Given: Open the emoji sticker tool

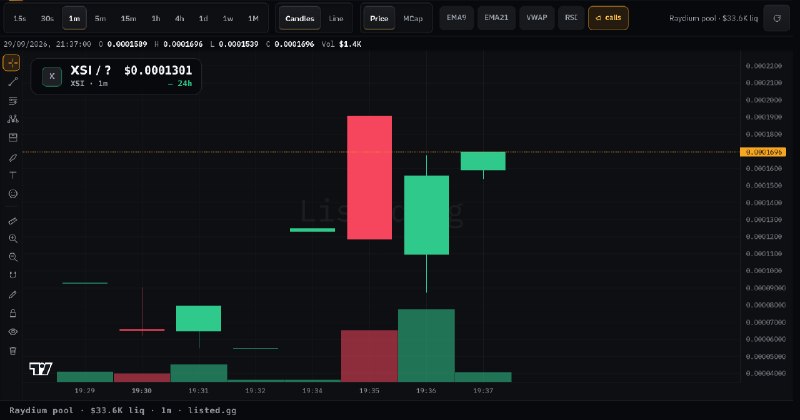Looking at the screenshot, I should pyautogui.click(x=13, y=194).
